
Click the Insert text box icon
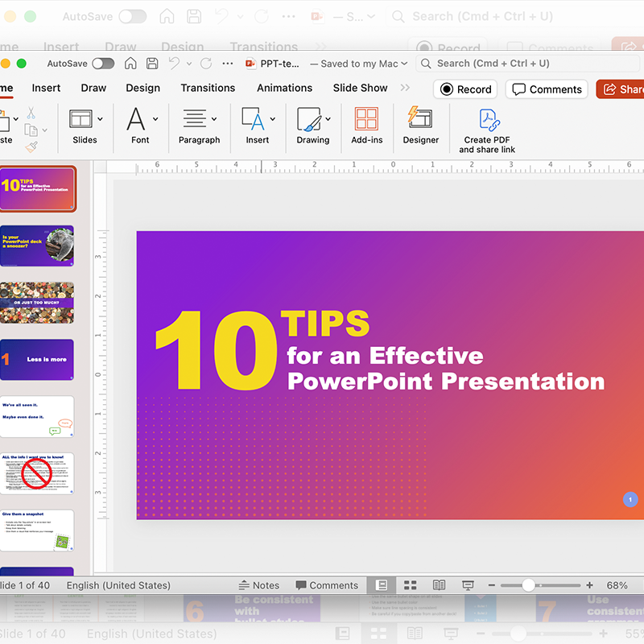pyautogui.click(x=254, y=118)
